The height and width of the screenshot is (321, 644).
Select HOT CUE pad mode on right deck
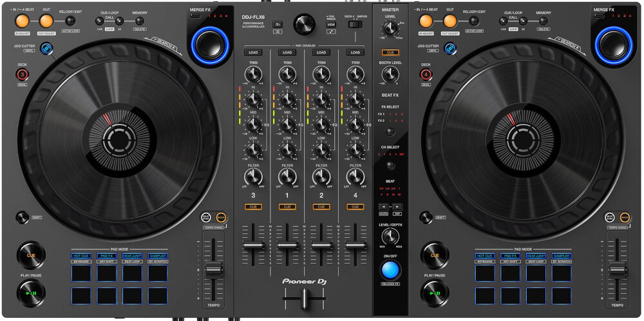(485, 256)
